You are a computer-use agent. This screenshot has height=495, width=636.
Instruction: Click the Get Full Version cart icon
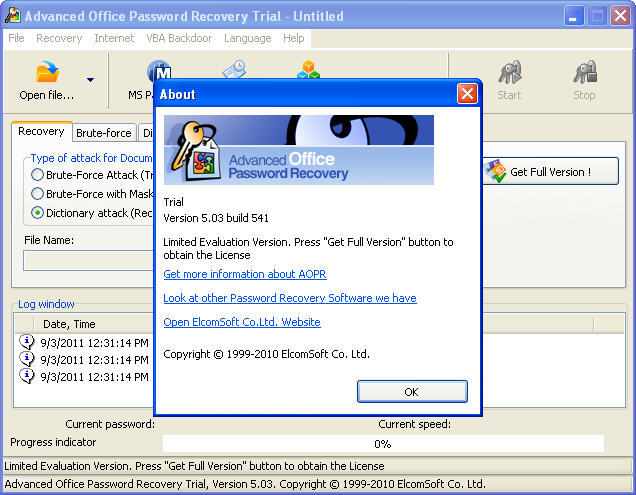tap(496, 171)
